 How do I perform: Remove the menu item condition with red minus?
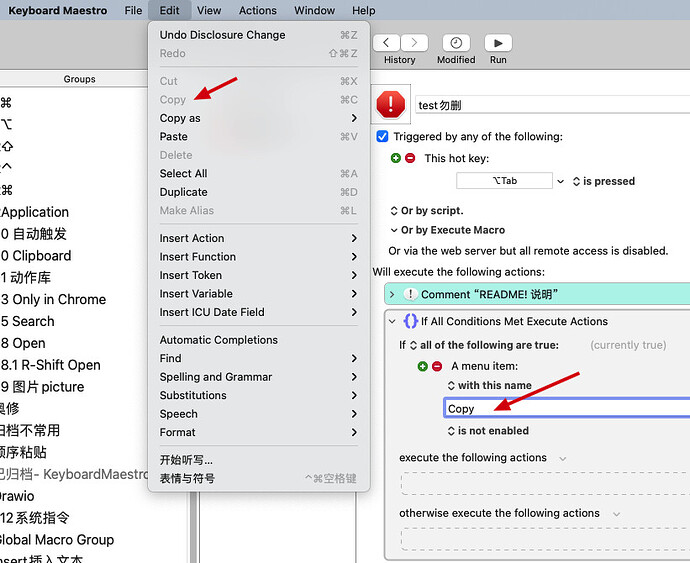437,366
